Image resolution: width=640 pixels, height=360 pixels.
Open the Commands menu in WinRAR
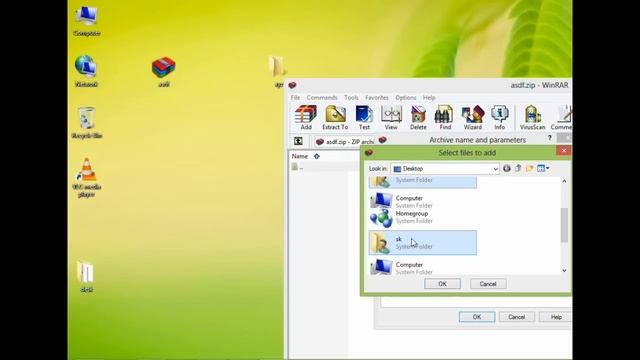[x=322, y=98]
